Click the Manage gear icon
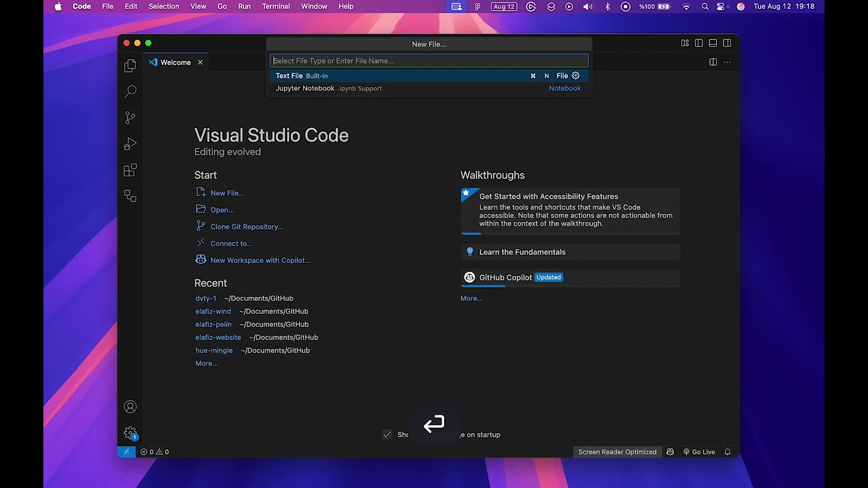 tap(130, 433)
